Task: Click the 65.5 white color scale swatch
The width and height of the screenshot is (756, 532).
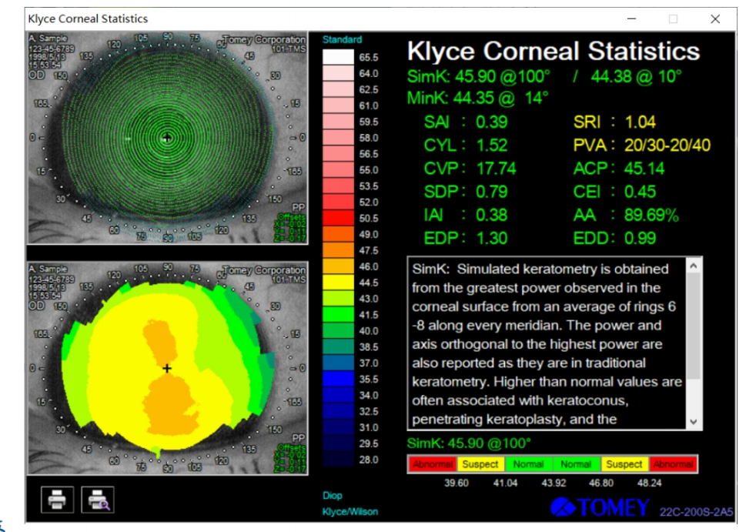Action: (x=338, y=57)
